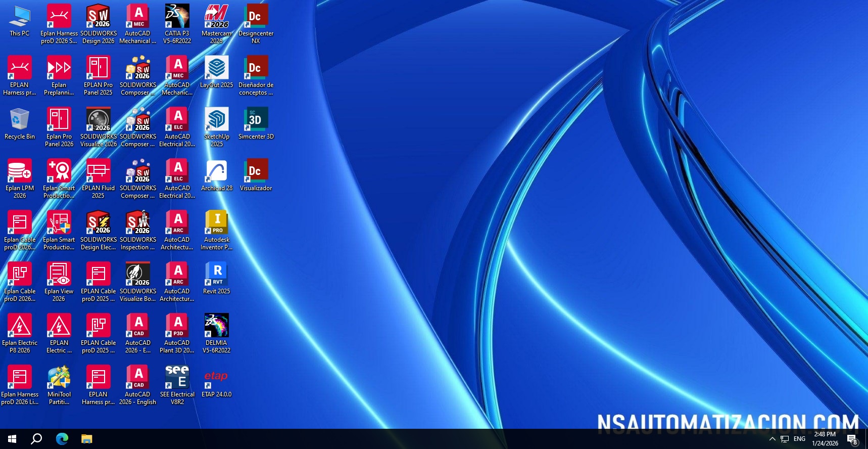Open the SOLIDWORKS Design Elec... shortcut
Viewport: 868px width, 449px height.
click(99, 231)
